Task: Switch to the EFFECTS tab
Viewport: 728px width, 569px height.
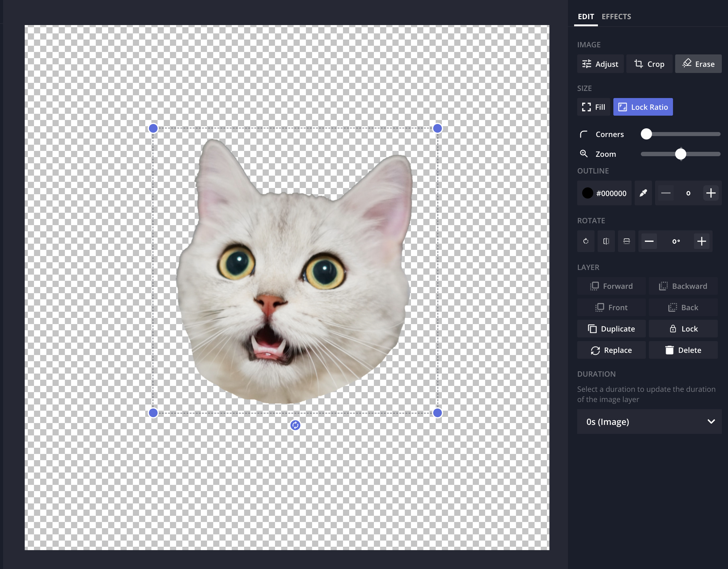Action: [616, 16]
